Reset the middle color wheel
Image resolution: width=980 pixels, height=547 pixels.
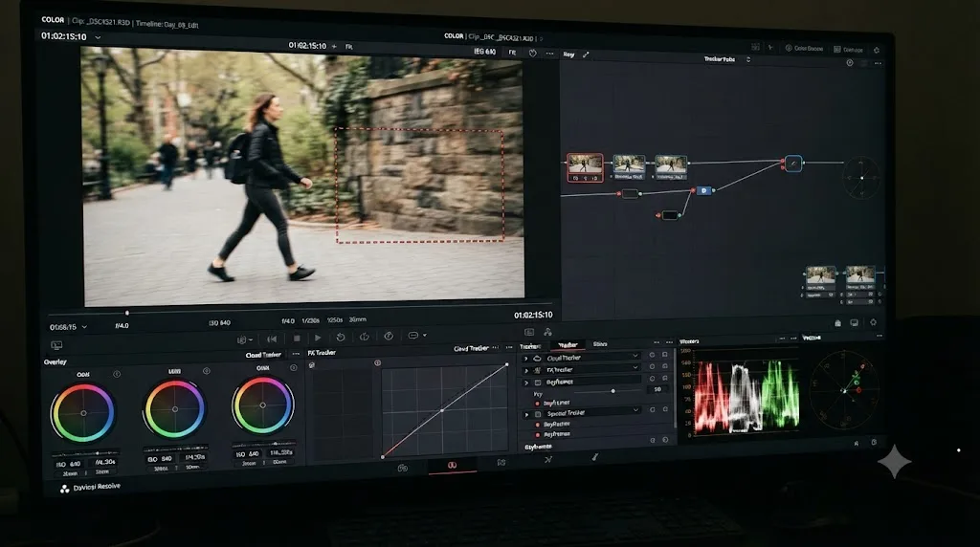point(207,371)
